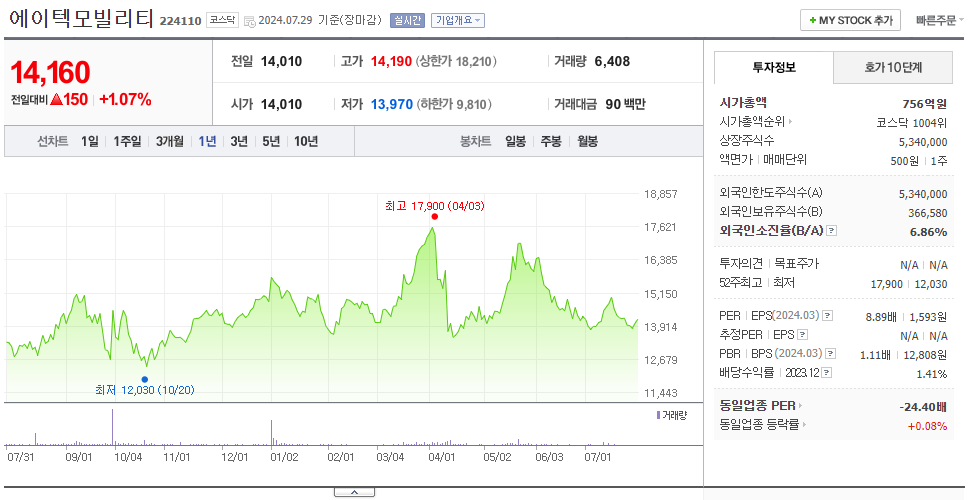Viewport: 968px width, 500px height.
Task: Click the 시가총액 value 756억원
Action: (924, 104)
